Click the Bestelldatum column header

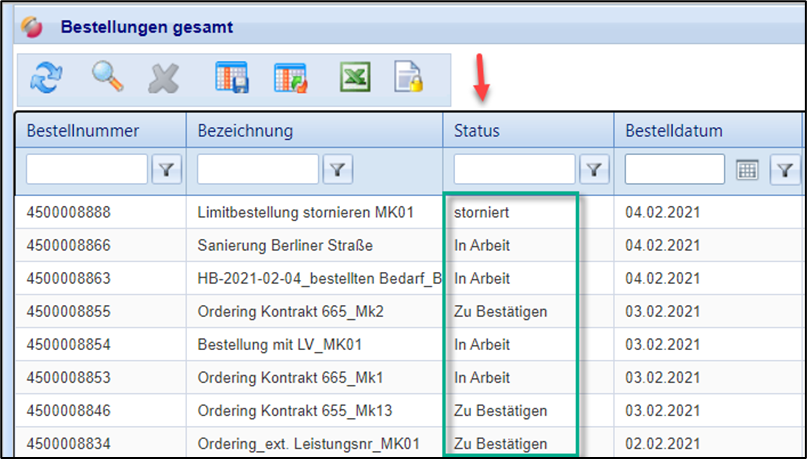tap(674, 131)
